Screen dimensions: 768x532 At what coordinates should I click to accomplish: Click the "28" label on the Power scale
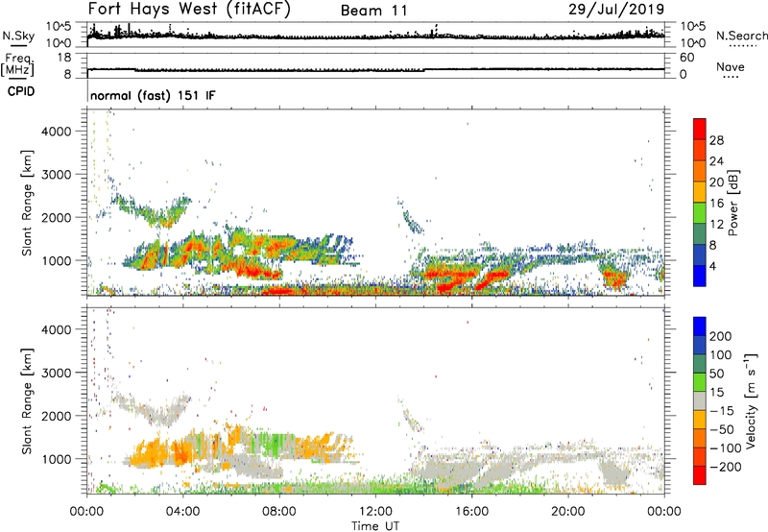pyautogui.click(x=716, y=140)
